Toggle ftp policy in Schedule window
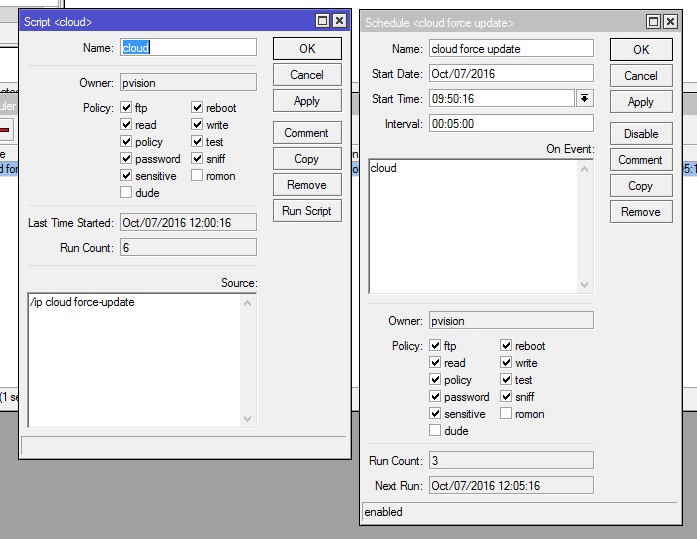Image resolution: width=697 pixels, height=539 pixels. pos(435,345)
